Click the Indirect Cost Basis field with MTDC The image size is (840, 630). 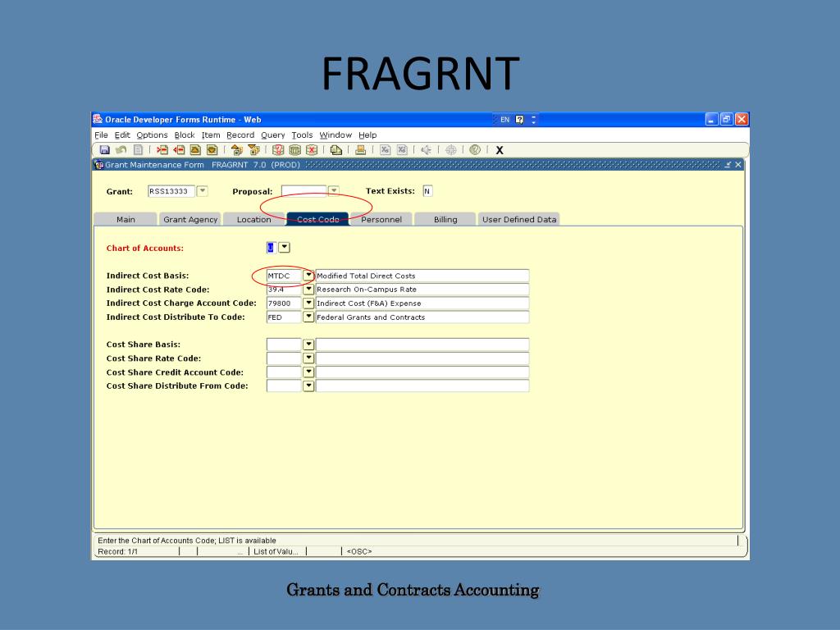pos(284,276)
